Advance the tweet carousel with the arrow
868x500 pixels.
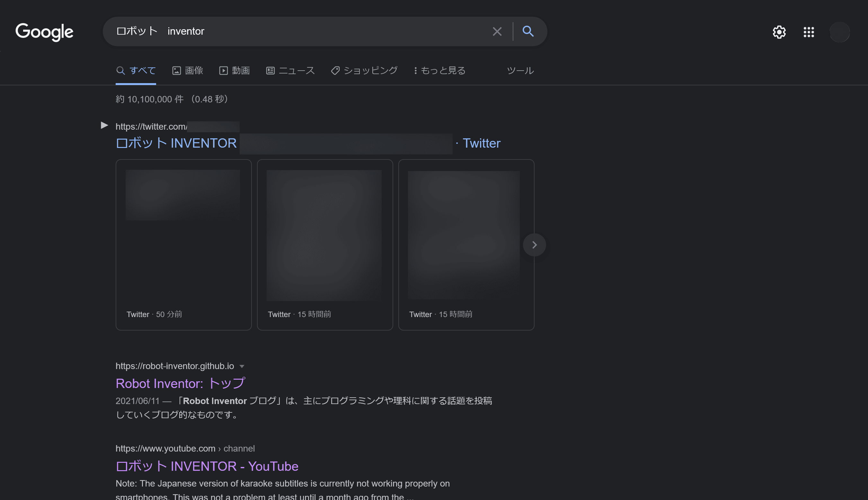pyautogui.click(x=534, y=245)
